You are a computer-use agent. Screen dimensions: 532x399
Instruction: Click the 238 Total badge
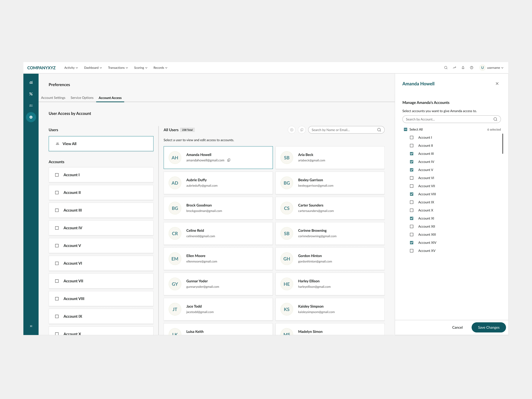(x=187, y=130)
